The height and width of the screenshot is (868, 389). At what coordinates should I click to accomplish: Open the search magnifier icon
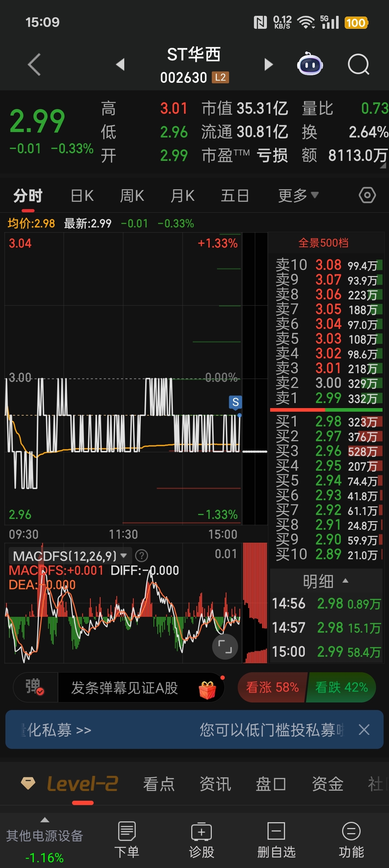(359, 64)
